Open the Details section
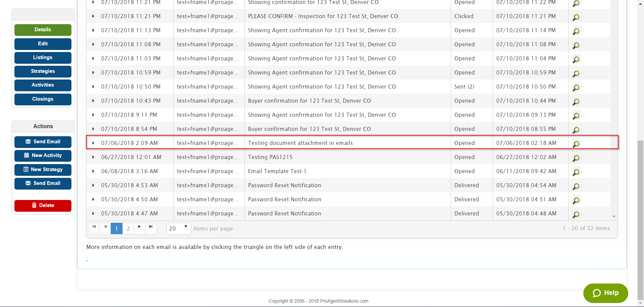The height and width of the screenshot is (307, 644). tap(43, 30)
